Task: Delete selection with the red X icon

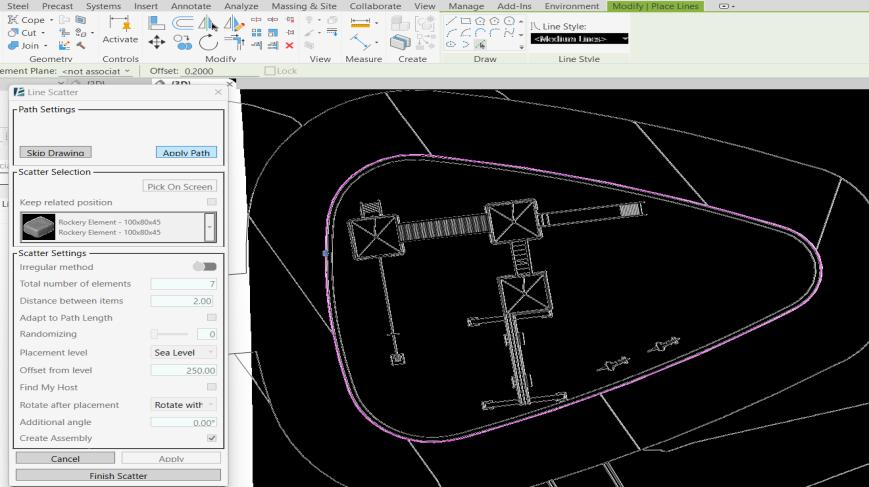Action: (x=289, y=45)
